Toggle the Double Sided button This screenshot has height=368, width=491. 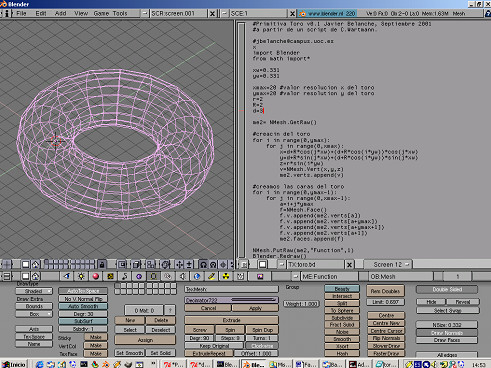point(447,289)
